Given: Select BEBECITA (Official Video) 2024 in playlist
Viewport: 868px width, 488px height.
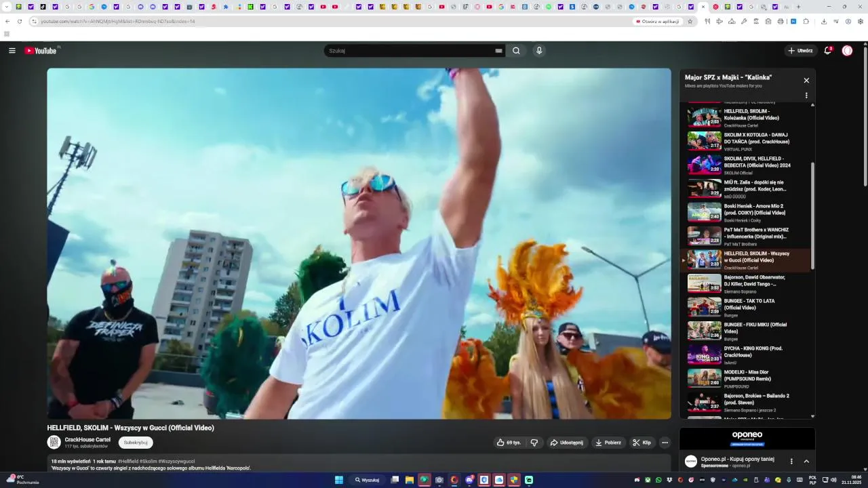Looking at the screenshot, I should [x=746, y=165].
